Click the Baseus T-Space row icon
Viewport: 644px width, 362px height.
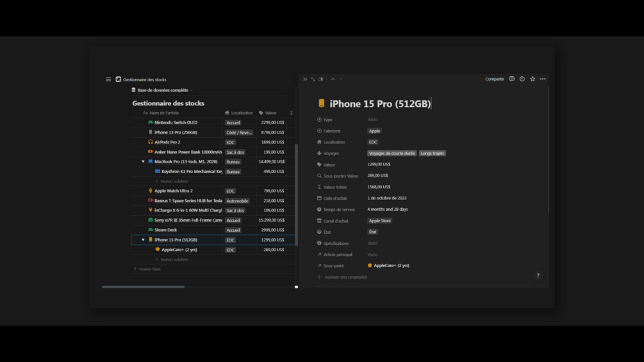coord(151,201)
